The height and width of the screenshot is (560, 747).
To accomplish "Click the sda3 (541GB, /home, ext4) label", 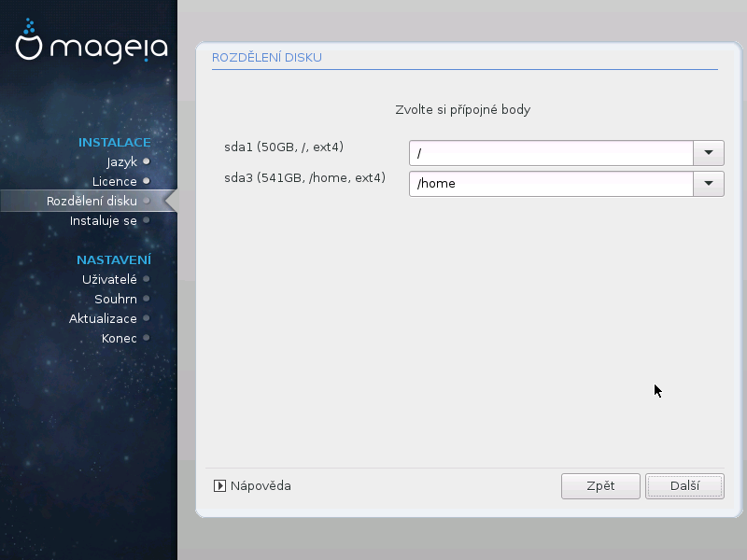I will [x=305, y=178].
